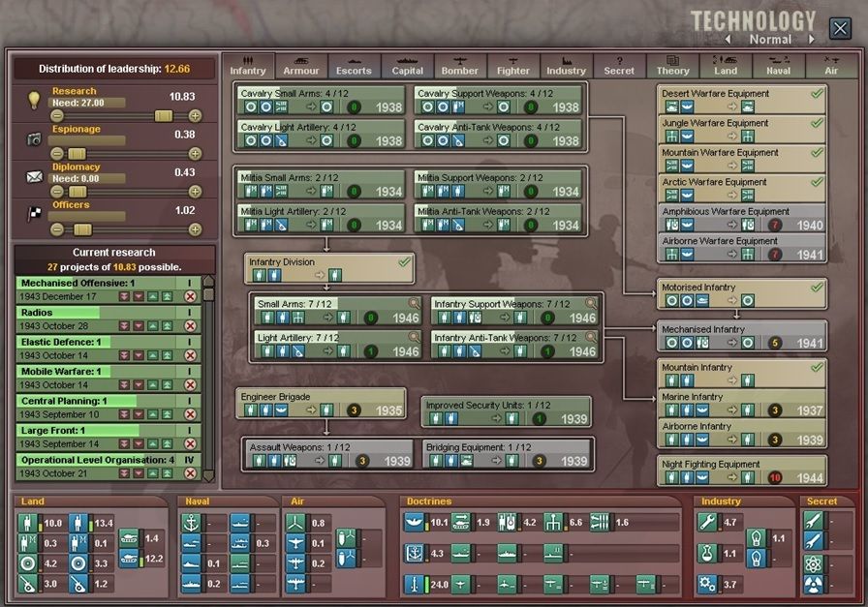
Task: Cancel Operational Level Organisation research
Action: [190, 473]
